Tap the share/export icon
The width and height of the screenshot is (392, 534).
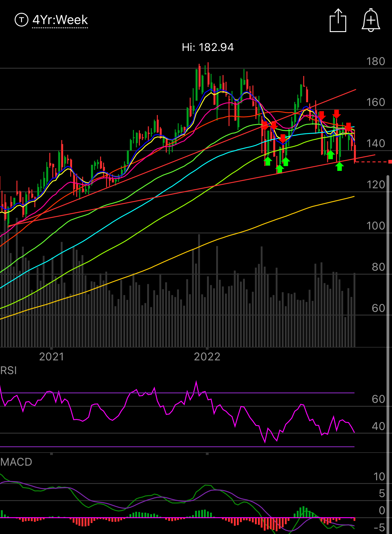(338, 20)
